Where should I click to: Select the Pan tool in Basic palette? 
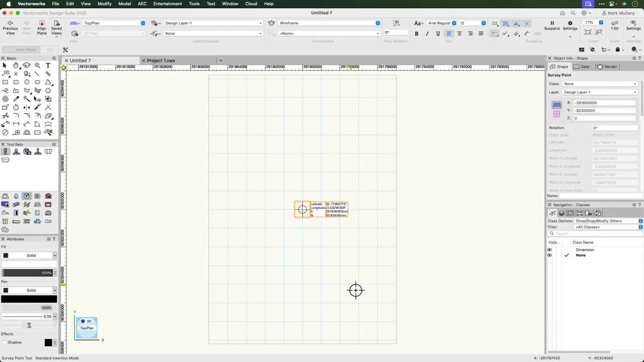tap(16, 66)
